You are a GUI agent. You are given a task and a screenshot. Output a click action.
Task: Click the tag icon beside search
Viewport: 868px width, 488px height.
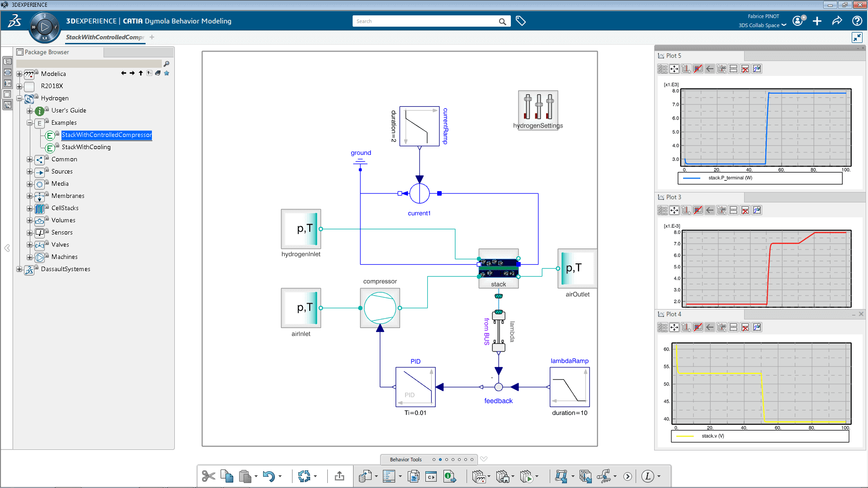click(x=521, y=21)
